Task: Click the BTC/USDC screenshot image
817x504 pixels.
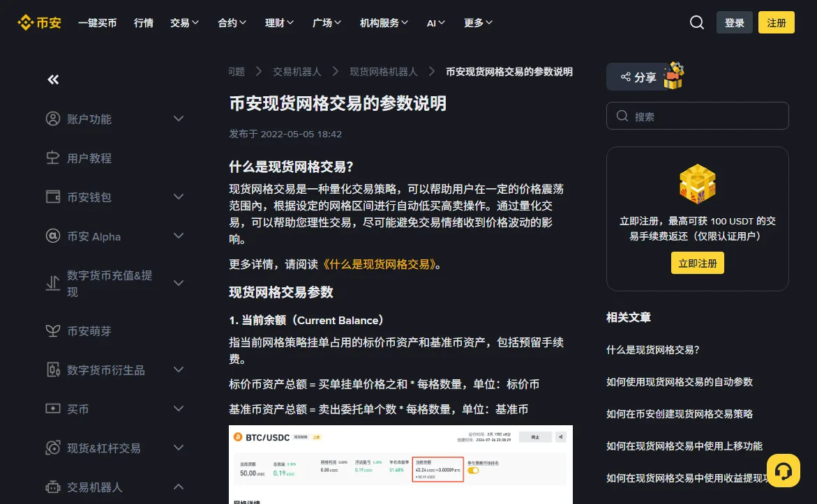Action: [x=400, y=464]
